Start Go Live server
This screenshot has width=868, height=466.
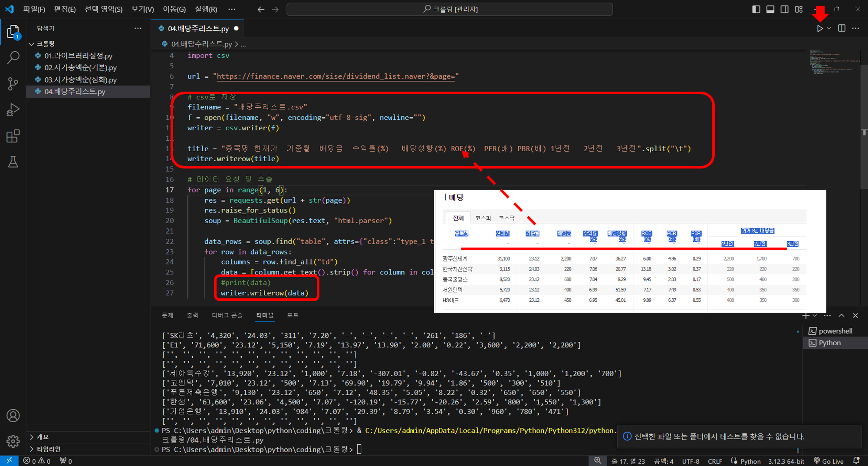829,461
